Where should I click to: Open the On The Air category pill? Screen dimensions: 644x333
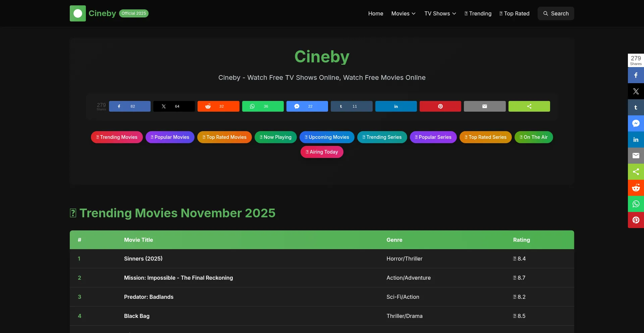(534, 137)
